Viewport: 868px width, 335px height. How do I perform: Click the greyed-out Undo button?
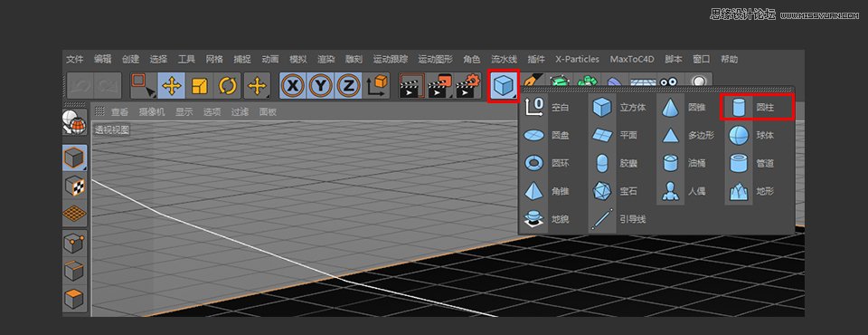point(80,86)
